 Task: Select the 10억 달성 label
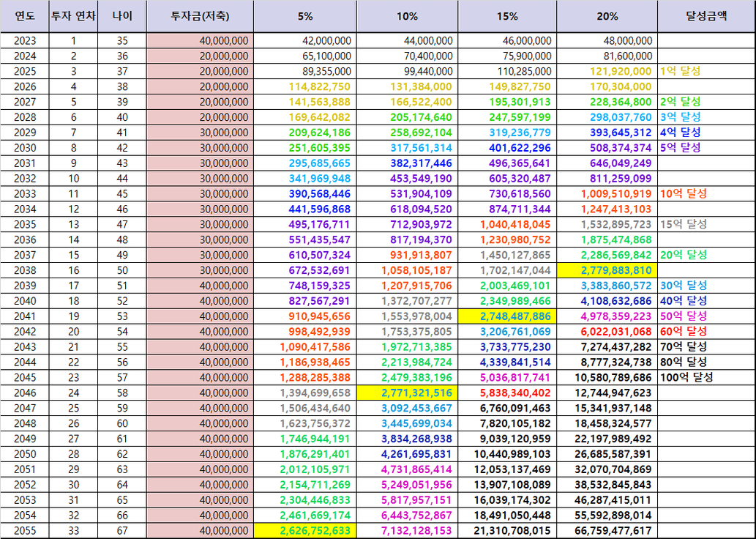click(x=684, y=193)
